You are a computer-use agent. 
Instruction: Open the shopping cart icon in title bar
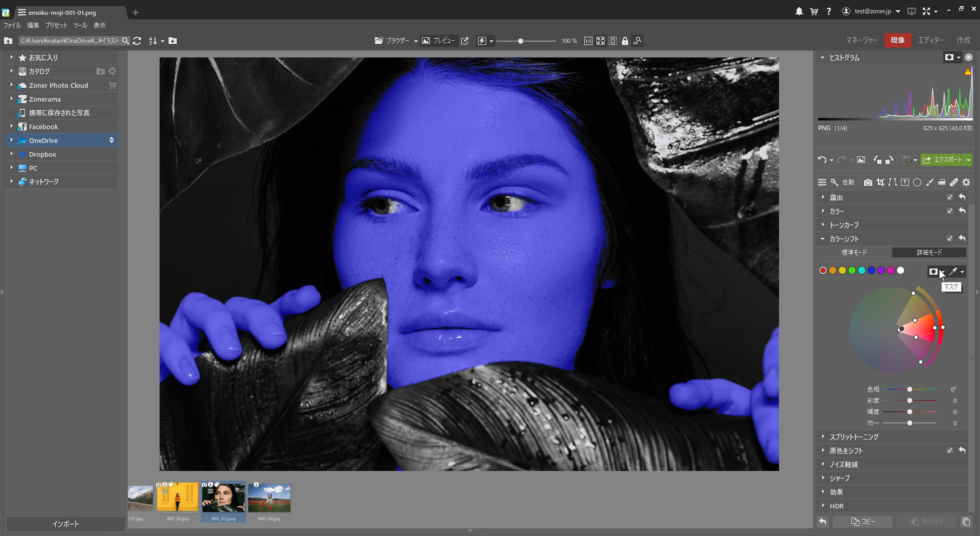coord(814,11)
